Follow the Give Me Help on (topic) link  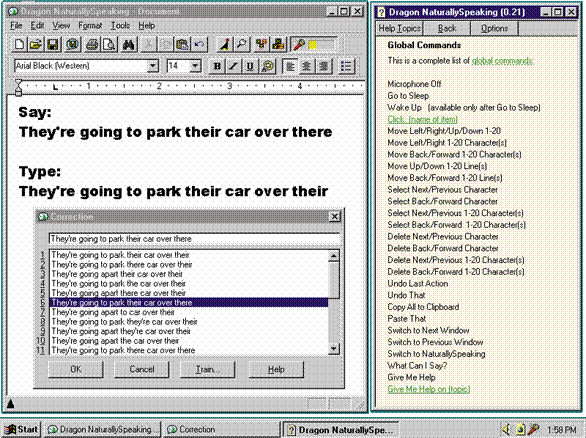coord(429,389)
